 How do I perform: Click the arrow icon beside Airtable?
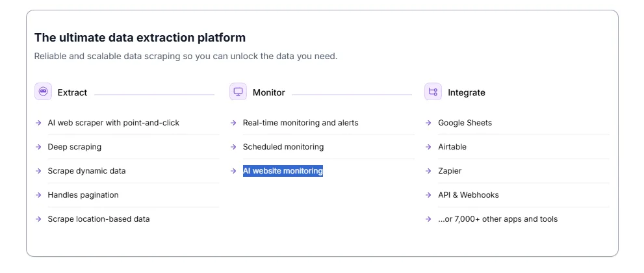click(429, 146)
